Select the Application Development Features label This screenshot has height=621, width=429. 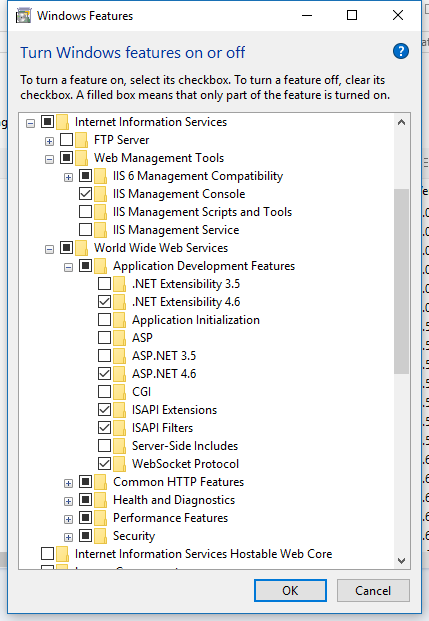(x=204, y=266)
